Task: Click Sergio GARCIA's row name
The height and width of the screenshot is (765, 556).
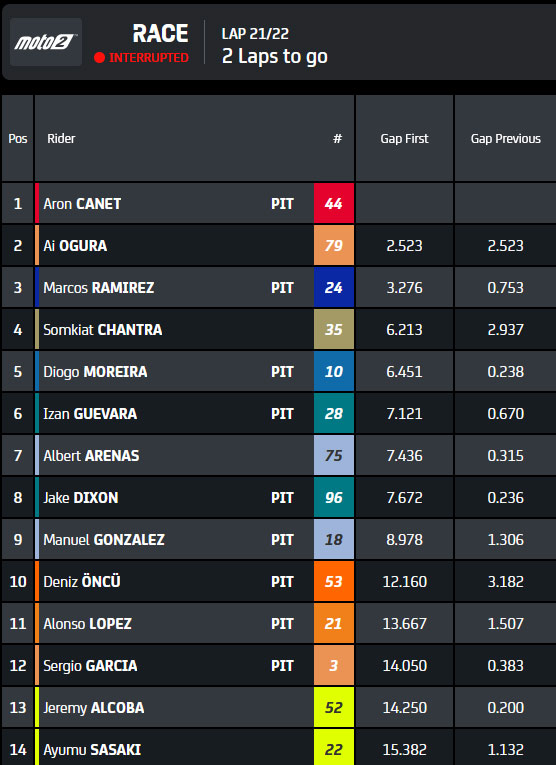Action: pos(90,665)
